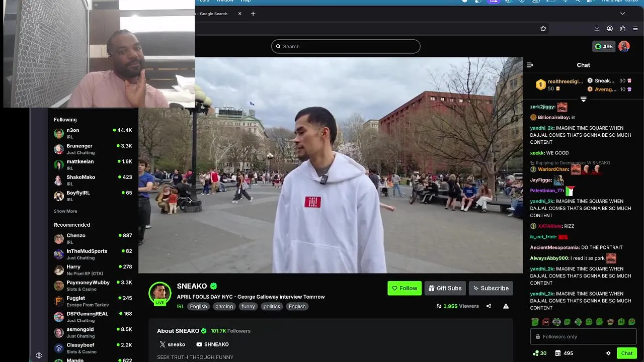Viewport: 644px width, 362px height.
Task: Open ShakoMako's channel in Following
Action: click(x=93, y=180)
